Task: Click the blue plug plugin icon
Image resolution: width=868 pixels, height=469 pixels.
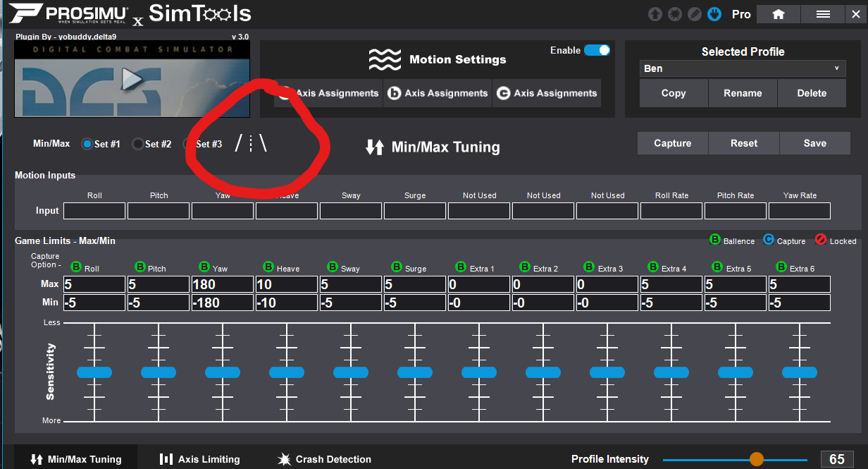Action: pos(714,14)
